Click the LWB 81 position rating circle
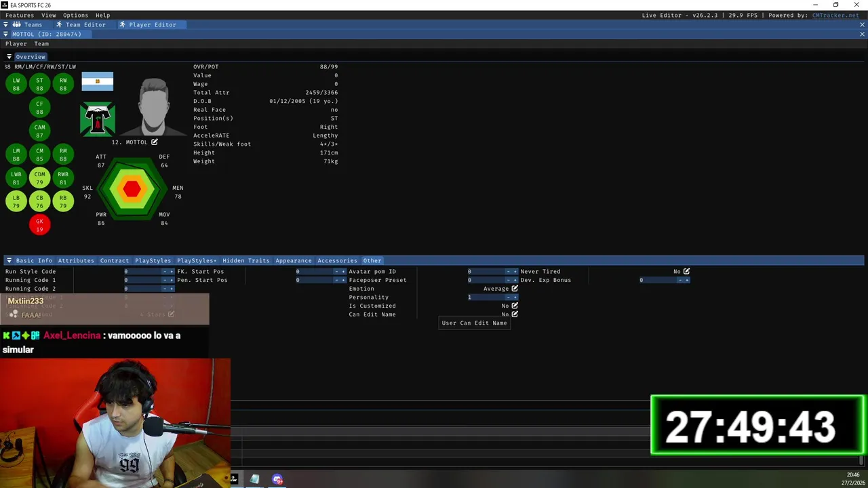868x488 pixels. click(16, 178)
